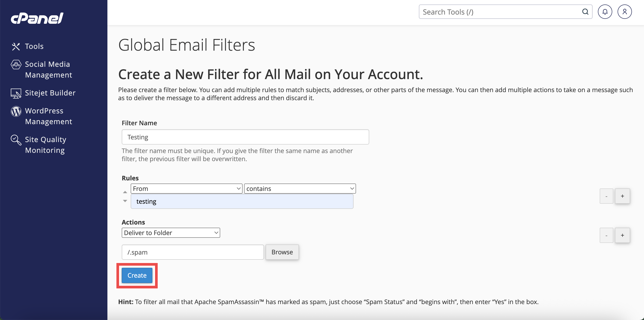Click the Social Media Management icon
The height and width of the screenshot is (320, 644).
(16, 65)
